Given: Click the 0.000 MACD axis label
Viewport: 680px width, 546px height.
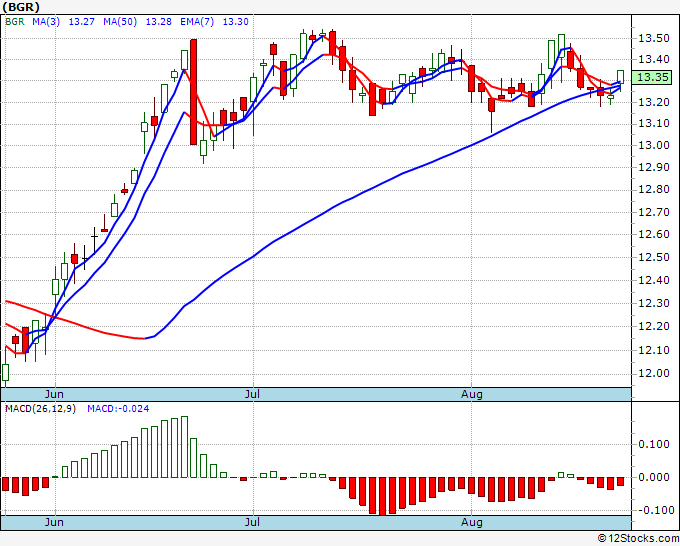Looking at the screenshot, I should 654,477.
